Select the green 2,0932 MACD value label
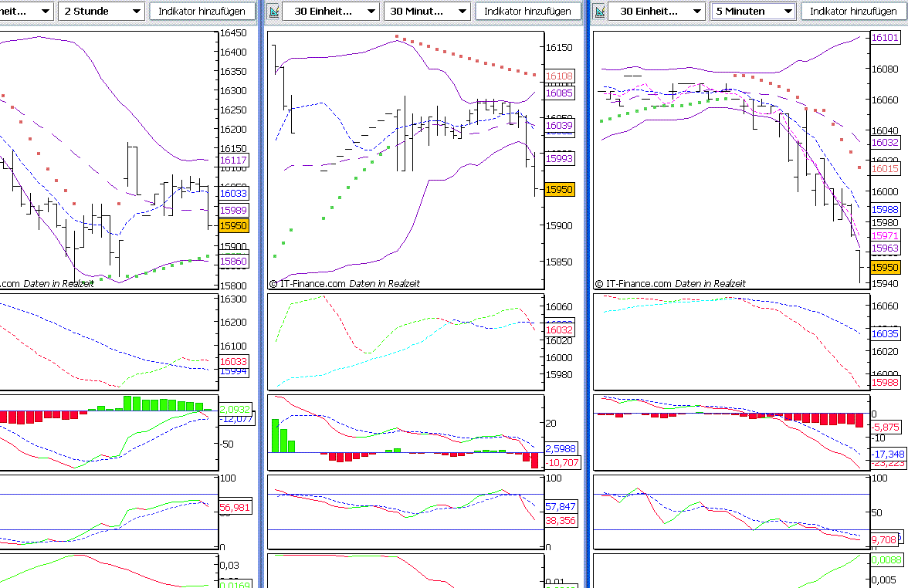The height and width of the screenshot is (588, 908). [235, 409]
